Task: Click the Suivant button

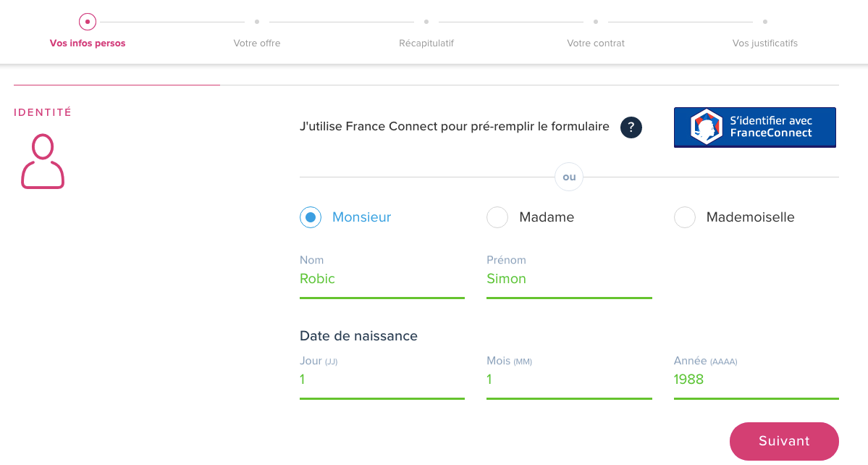Action: [784, 441]
